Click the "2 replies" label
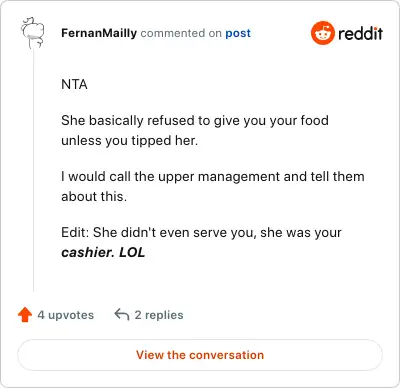Screen dimensions: 400x388 point(159,315)
